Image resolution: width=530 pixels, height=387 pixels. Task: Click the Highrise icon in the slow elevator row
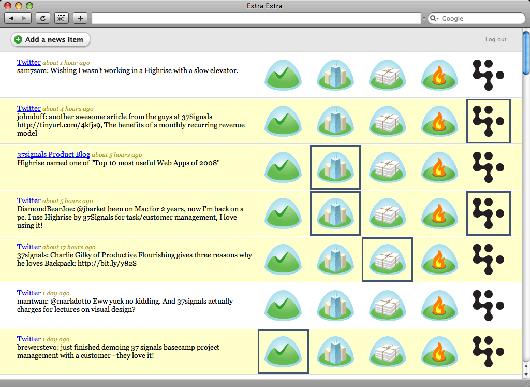[335, 75]
